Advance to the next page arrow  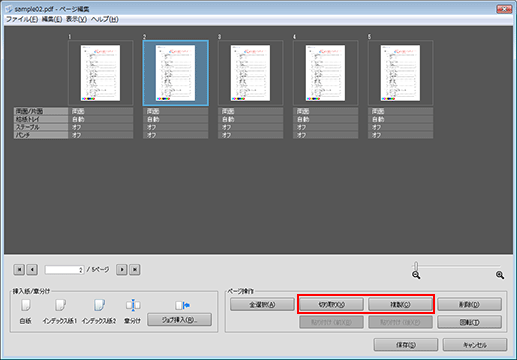tap(122, 269)
